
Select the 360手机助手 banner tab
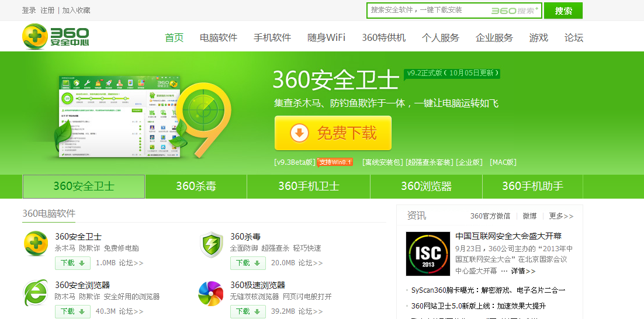point(533,186)
